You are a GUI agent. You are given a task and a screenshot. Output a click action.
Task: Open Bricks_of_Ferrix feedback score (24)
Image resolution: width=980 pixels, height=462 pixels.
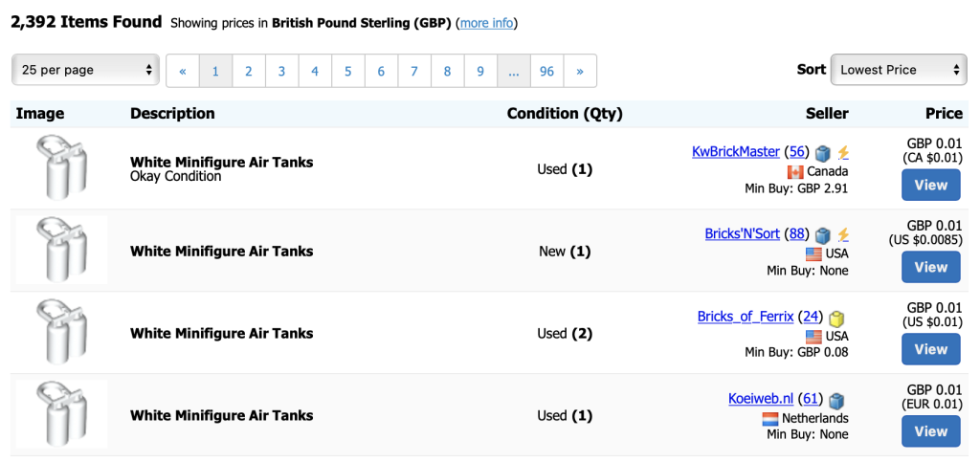click(x=811, y=317)
